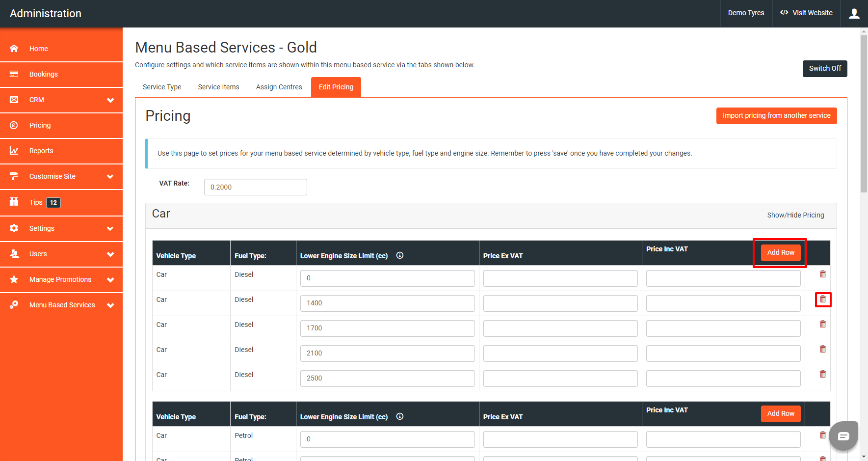868x461 pixels.
Task: Expand the CRM submenu chevron
Action: [110, 100]
